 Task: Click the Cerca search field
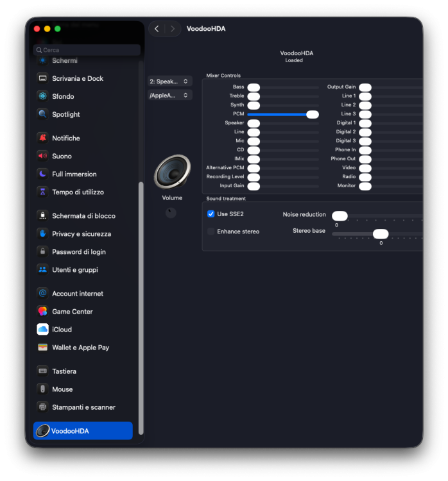click(87, 50)
